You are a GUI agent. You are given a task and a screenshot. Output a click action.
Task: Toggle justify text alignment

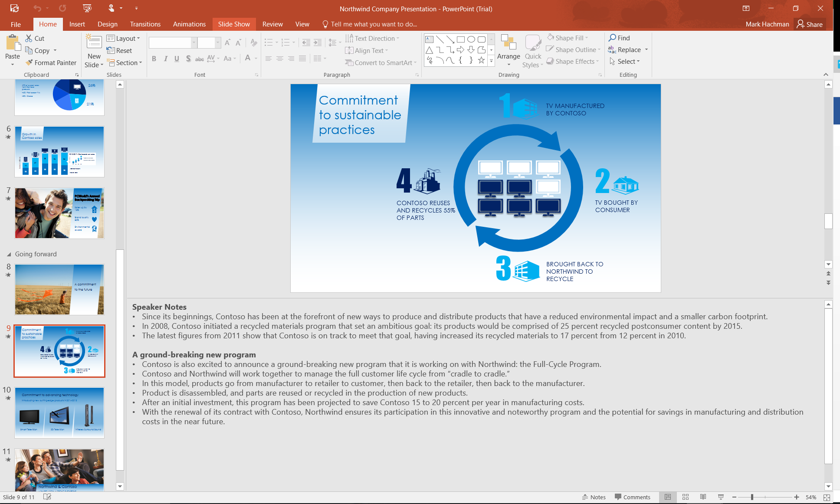[302, 59]
